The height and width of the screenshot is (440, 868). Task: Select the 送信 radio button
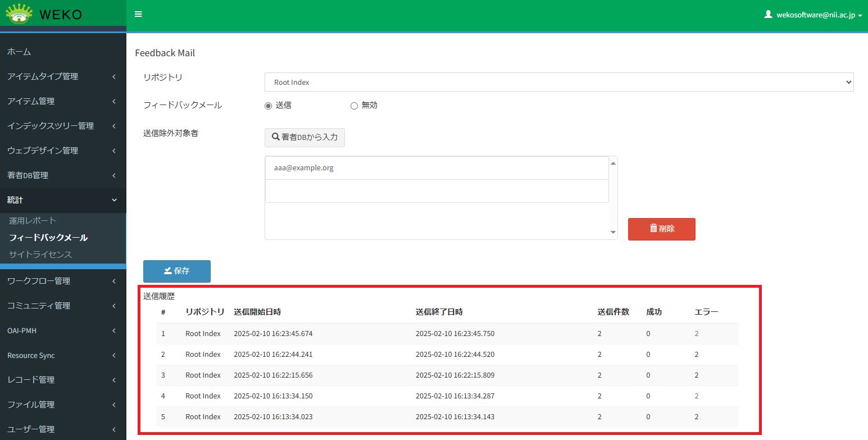[268, 106]
